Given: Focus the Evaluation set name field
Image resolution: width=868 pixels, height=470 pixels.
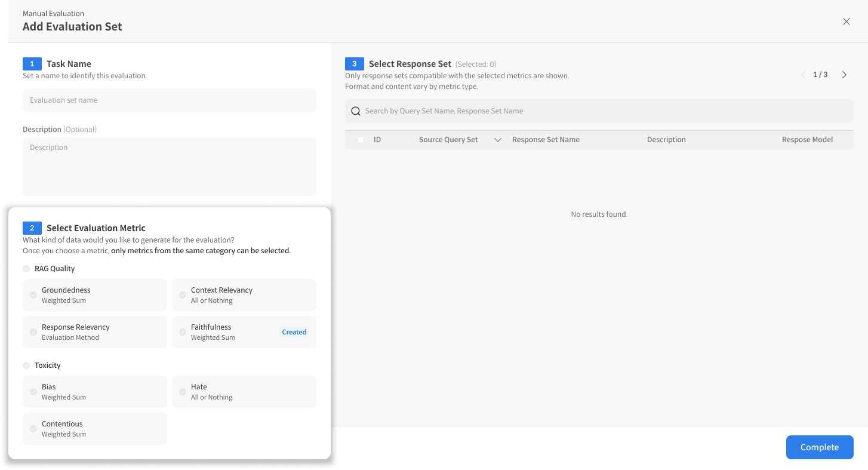Looking at the screenshot, I should click(x=170, y=100).
